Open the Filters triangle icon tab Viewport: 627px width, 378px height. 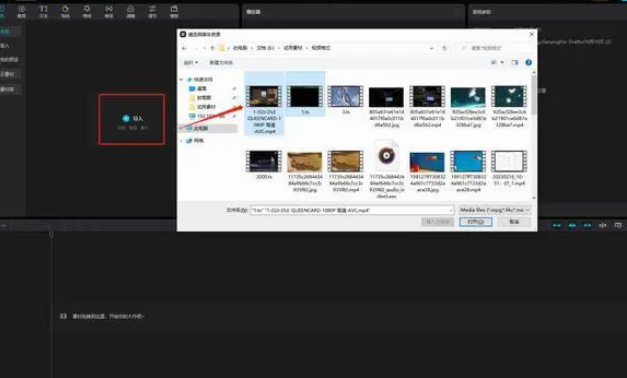point(131,11)
